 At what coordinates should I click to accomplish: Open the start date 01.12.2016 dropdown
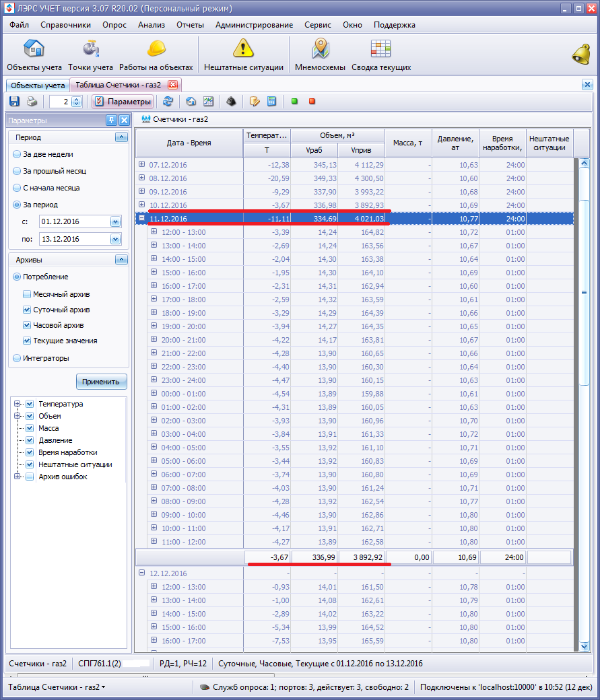[115, 221]
